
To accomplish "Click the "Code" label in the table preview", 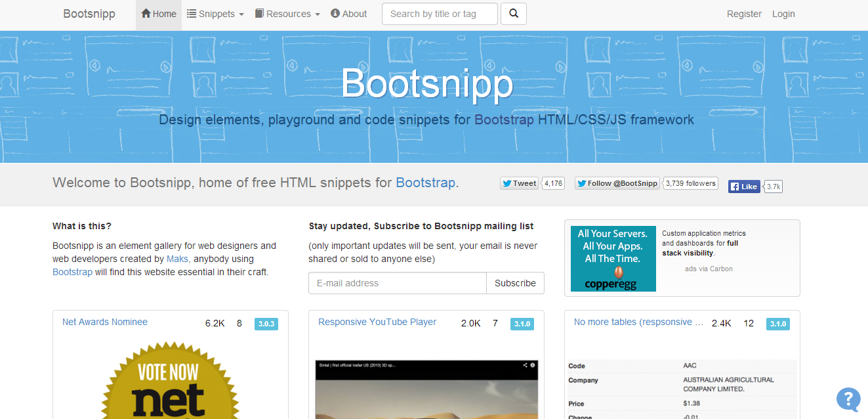I will 577,366.
